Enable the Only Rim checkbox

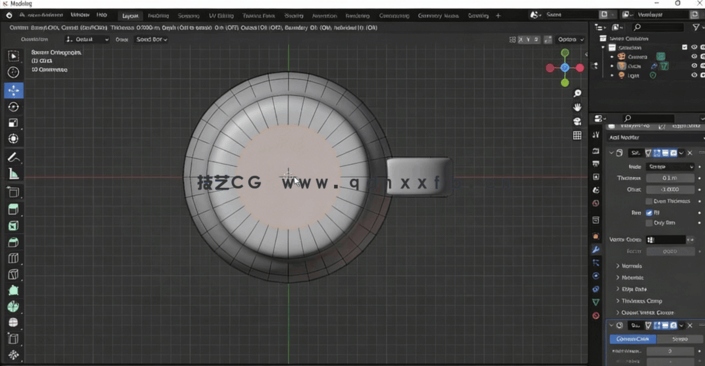point(649,223)
